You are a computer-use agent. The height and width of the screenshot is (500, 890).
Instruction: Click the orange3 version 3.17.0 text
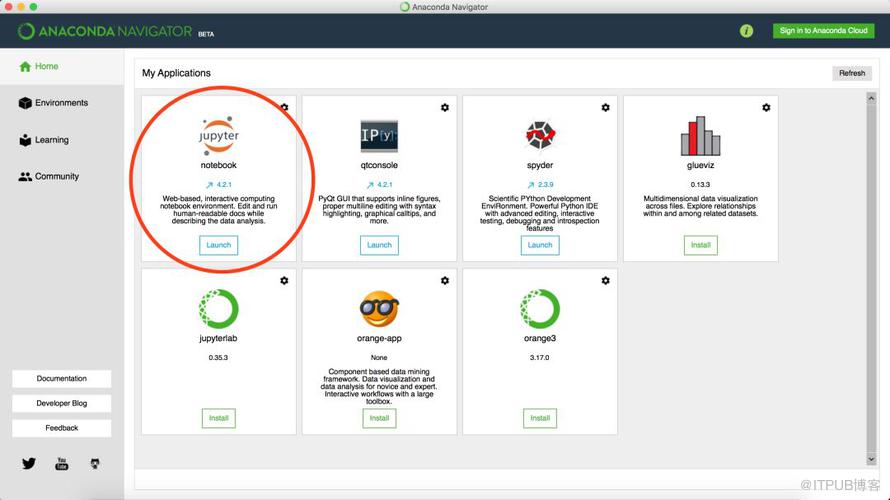coord(540,358)
